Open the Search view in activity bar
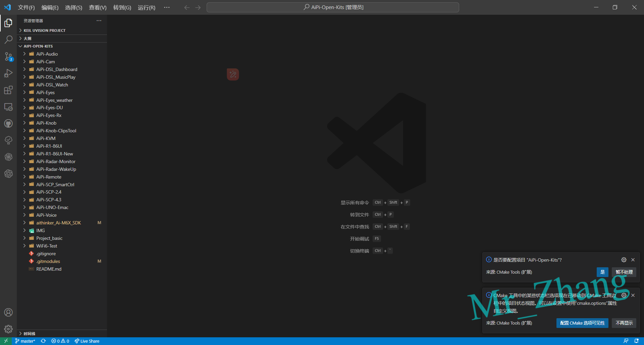644x345 pixels. 8,40
